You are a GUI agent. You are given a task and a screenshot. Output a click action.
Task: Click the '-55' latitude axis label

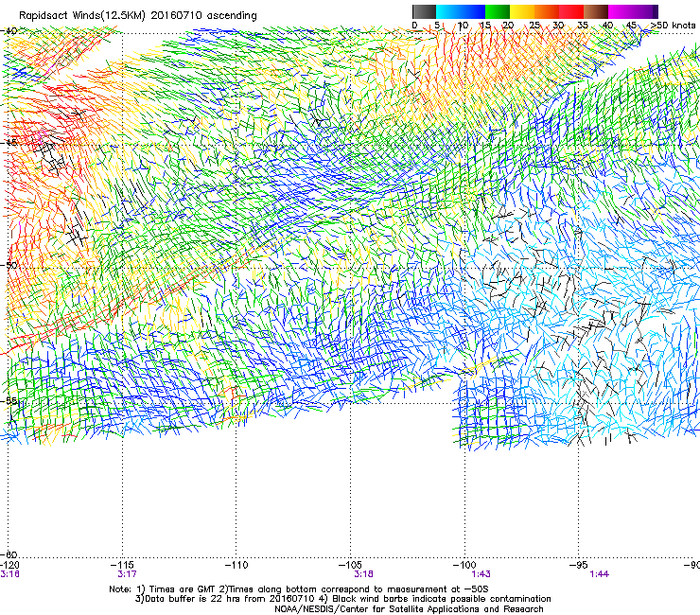click(9, 400)
